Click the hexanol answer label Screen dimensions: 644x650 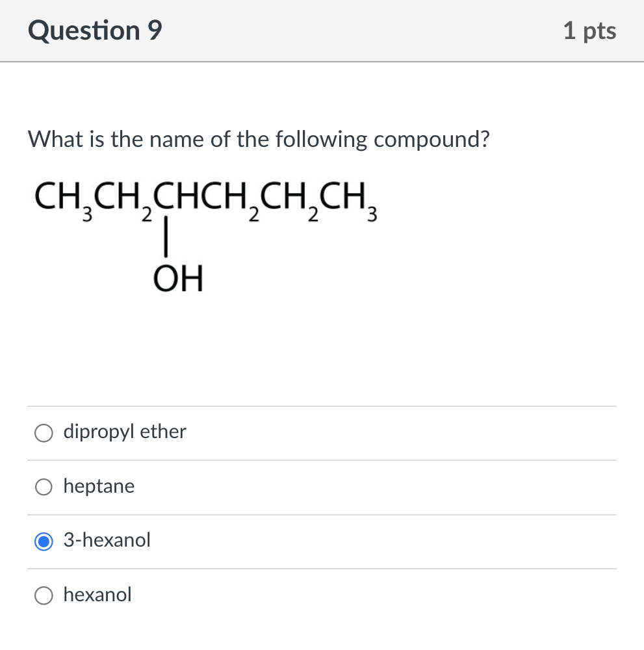tap(97, 594)
